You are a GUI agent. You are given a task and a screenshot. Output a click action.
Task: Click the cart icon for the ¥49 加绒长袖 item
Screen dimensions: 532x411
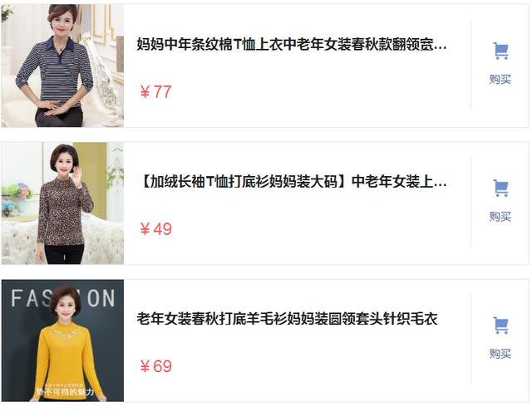coord(500,188)
